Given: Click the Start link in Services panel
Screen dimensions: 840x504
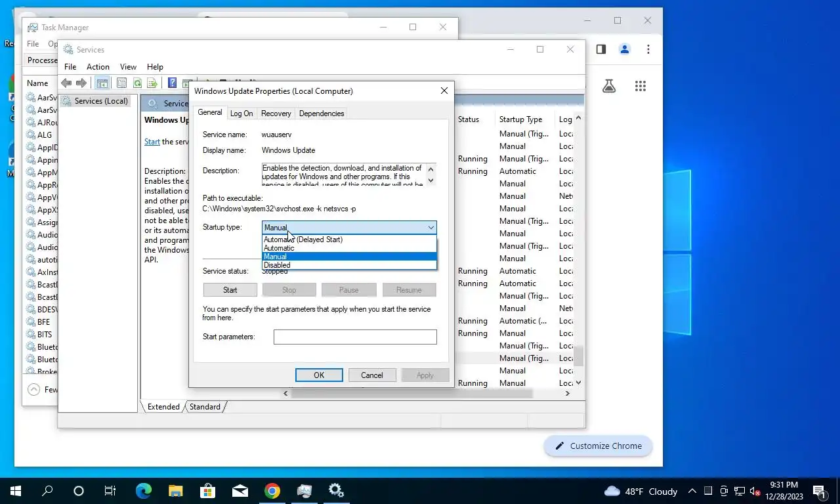Looking at the screenshot, I should [x=152, y=142].
